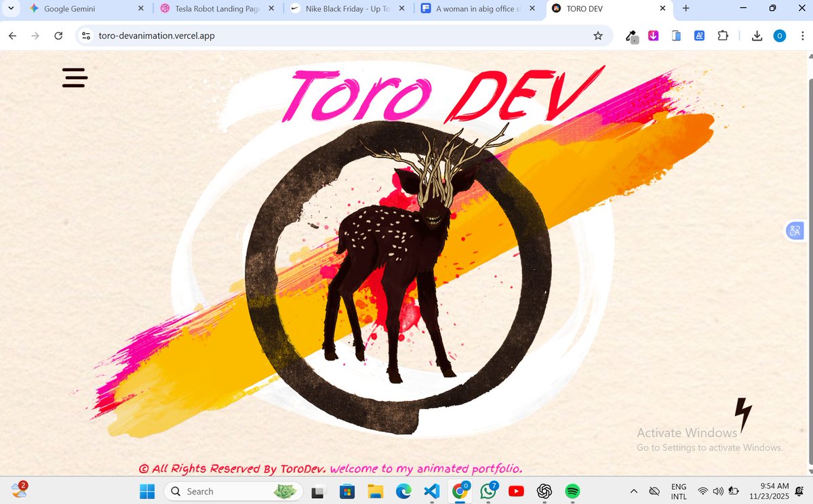This screenshot has height=504, width=813.
Task: Reload the Toro DEV page
Action: point(58,36)
